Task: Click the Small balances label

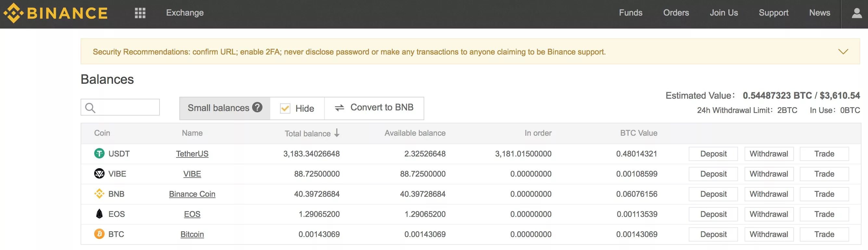Action: pos(218,108)
